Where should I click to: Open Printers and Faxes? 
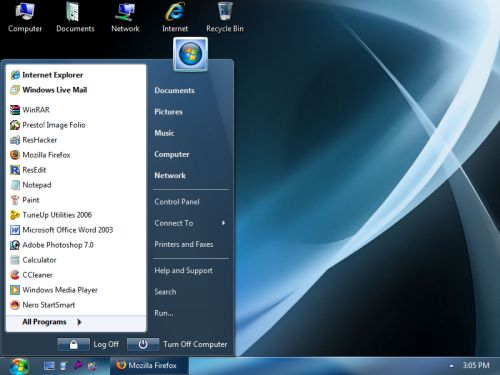184,244
